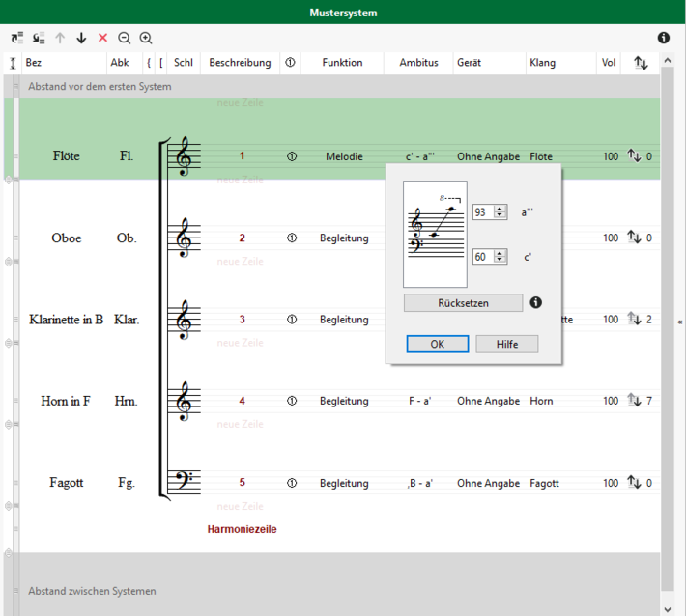Click circled-1 voice icon in Horn row

[292, 401]
